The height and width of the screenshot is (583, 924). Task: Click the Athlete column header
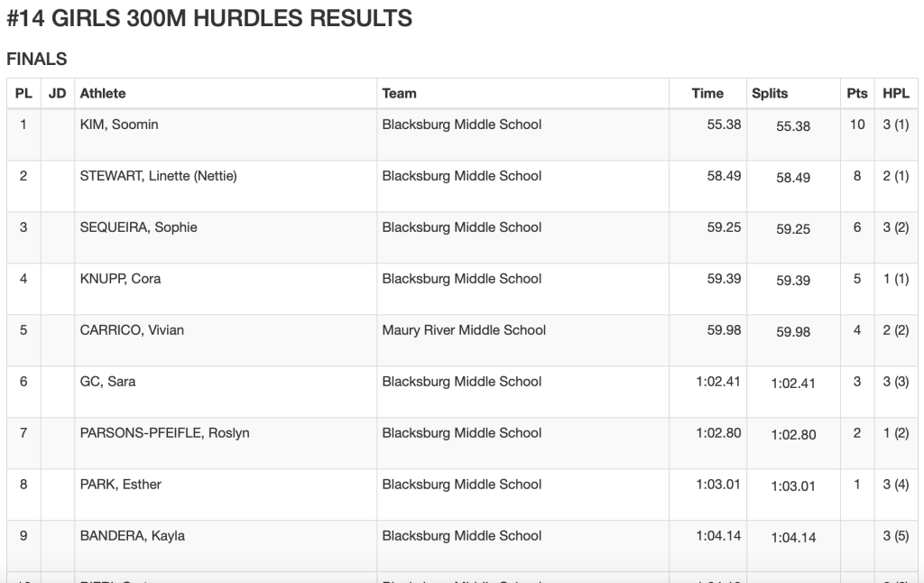pyautogui.click(x=103, y=93)
